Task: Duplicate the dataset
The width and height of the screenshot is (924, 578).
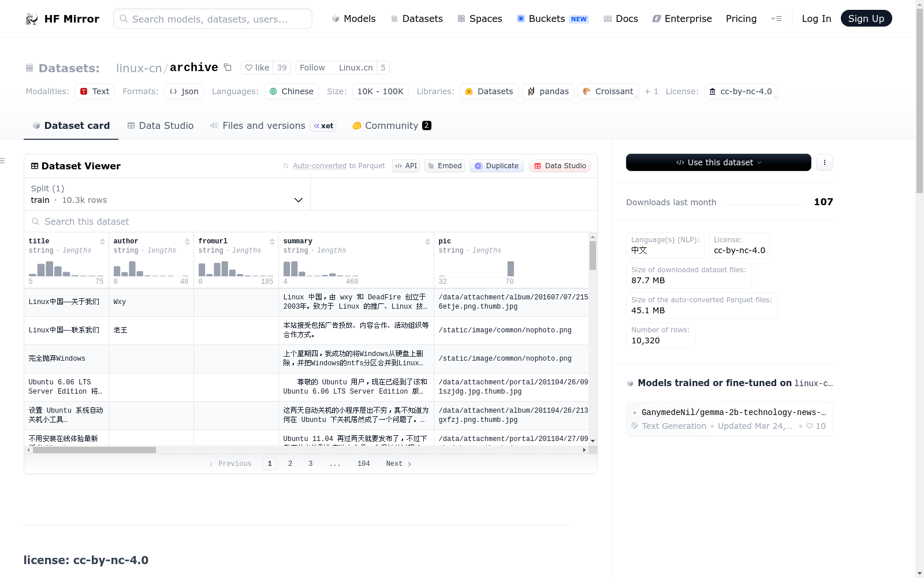Action: (x=497, y=166)
